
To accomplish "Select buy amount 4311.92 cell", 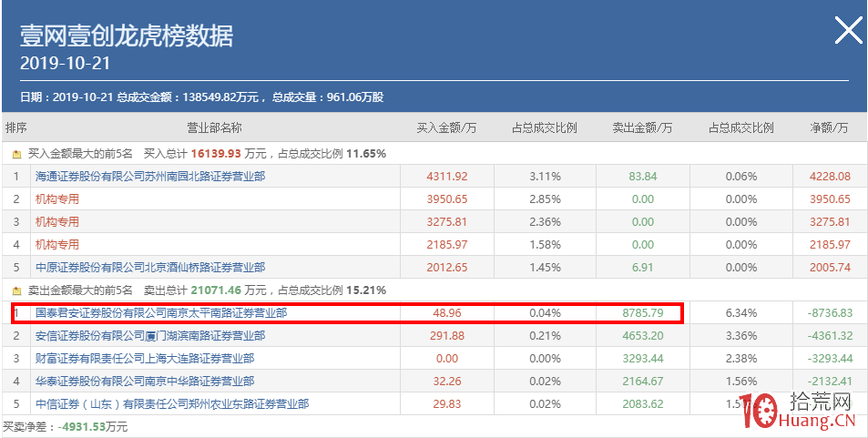I will tap(447, 177).
